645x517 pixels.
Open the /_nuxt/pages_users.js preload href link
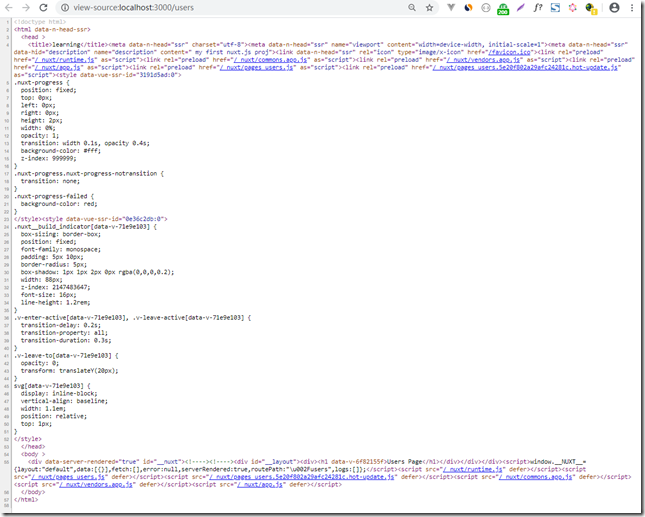point(256,67)
